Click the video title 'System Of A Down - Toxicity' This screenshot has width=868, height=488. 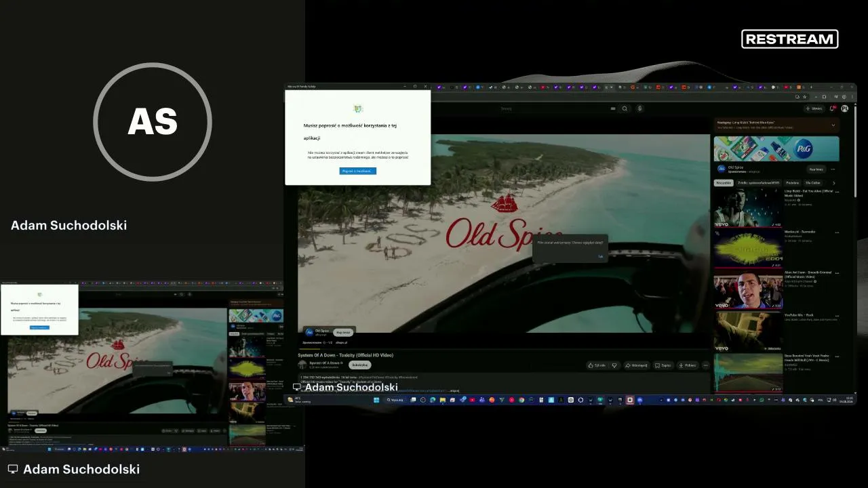pyautogui.click(x=345, y=355)
